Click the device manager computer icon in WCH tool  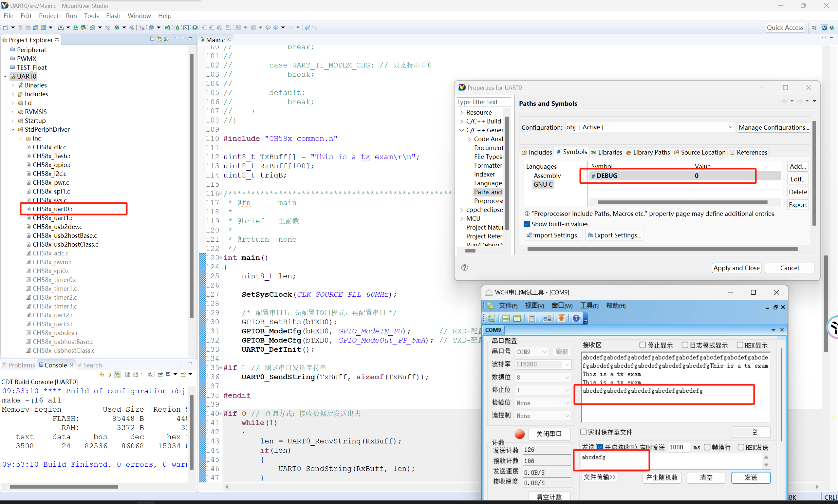(547, 318)
